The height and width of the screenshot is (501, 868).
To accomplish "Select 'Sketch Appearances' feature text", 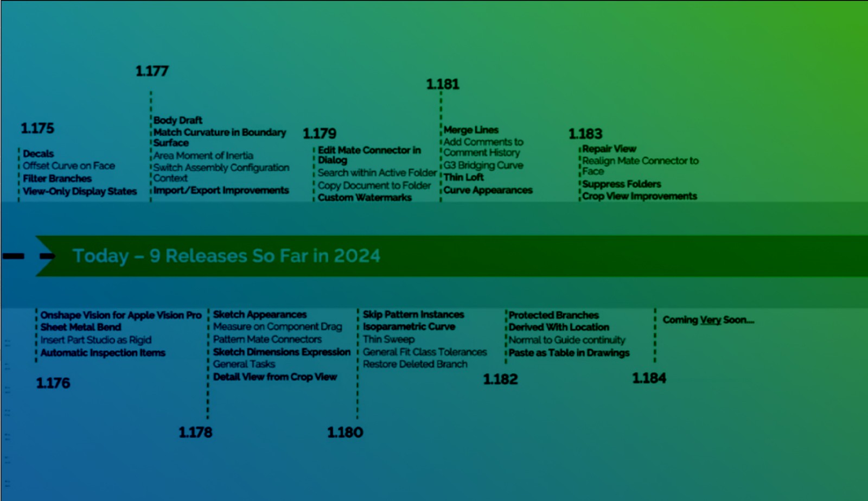I will coord(260,314).
